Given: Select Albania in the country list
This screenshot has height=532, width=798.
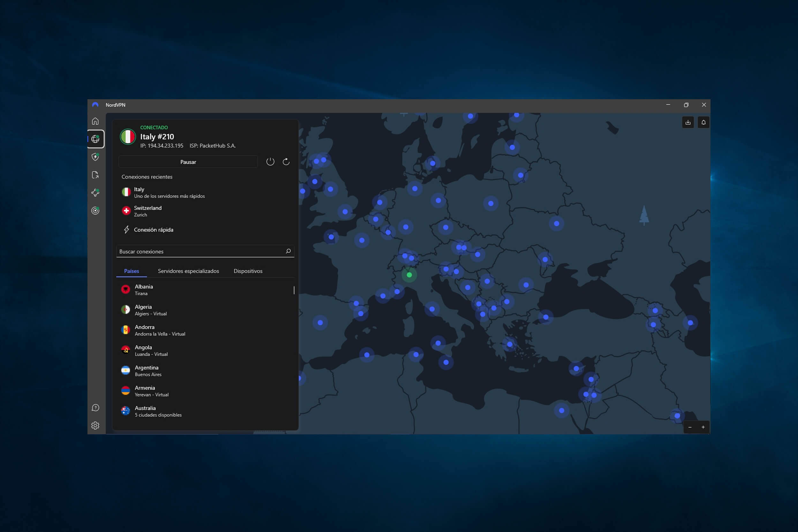Looking at the screenshot, I should (205, 290).
